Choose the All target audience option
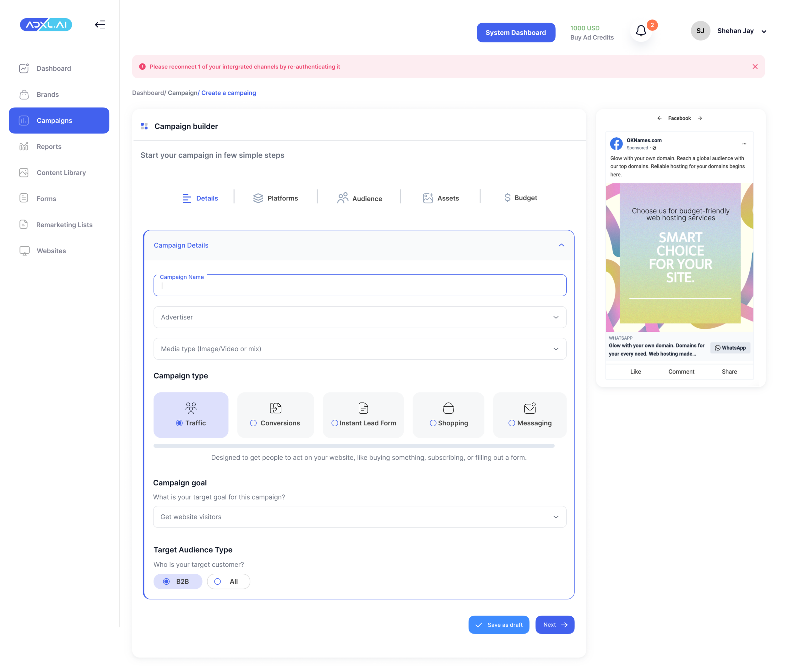This screenshot has width=804, height=672. click(x=228, y=581)
